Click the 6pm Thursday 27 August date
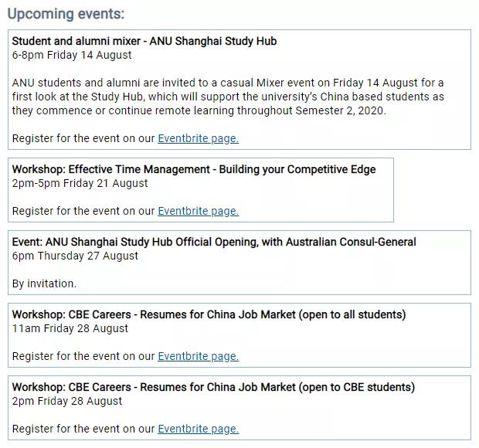This screenshot has height=448, width=479. [75, 256]
